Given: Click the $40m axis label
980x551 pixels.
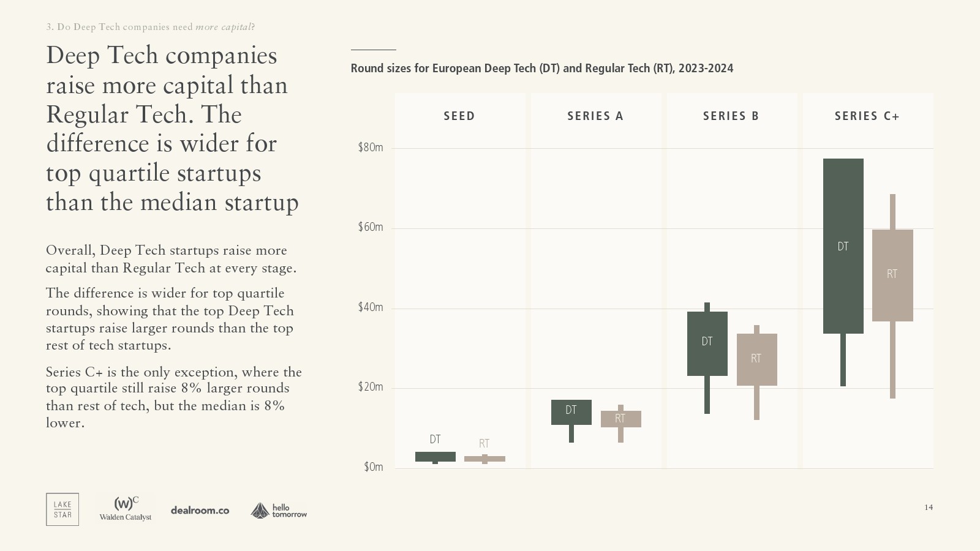Looking at the screenshot, I should tap(371, 307).
